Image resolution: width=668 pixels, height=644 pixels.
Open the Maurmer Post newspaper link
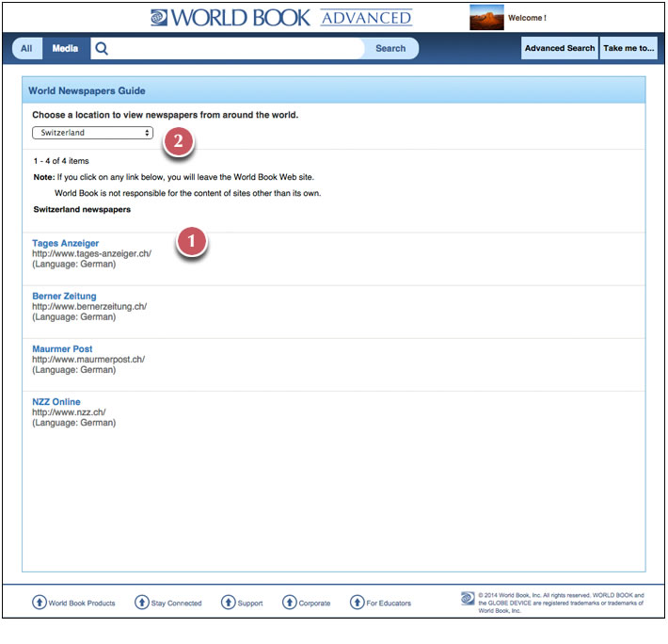tap(62, 348)
